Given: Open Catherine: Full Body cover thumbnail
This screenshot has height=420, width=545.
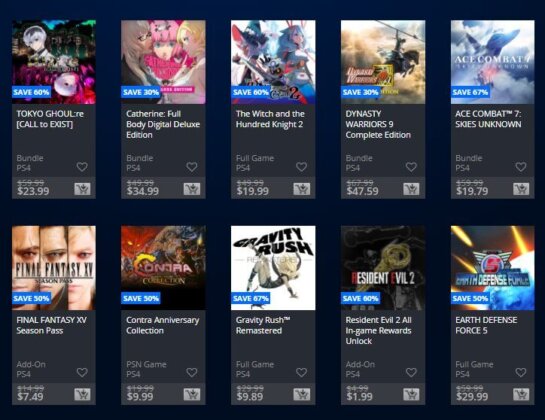Looking at the screenshot, I should point(163,62).
